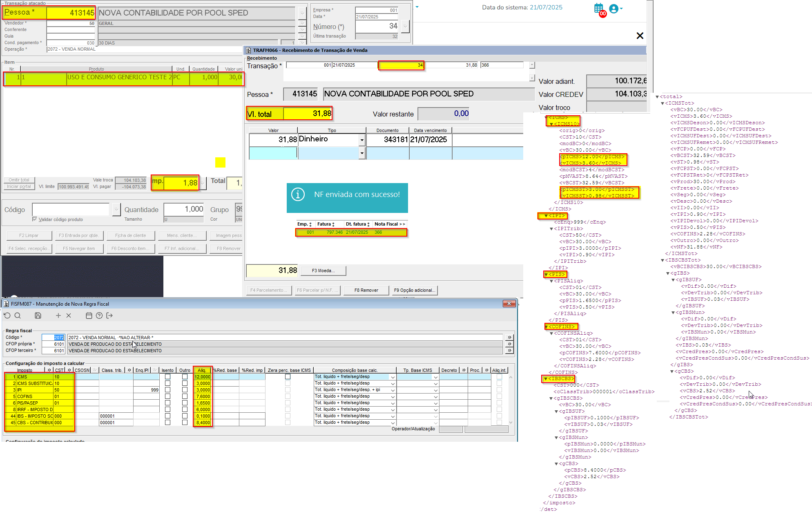This screenshot has width=812, height=519.
Task: Click the save diskette icon
Action: (38, 315)
